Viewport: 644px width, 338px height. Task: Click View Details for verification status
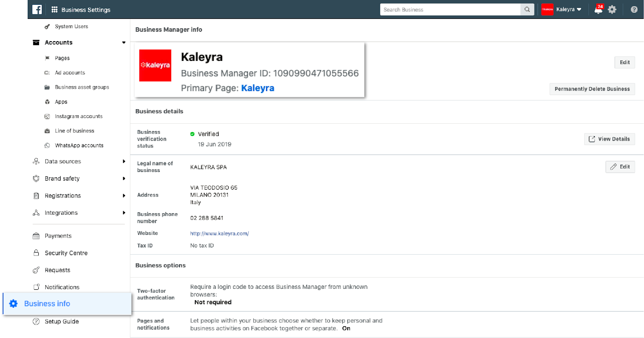tap(609, 139)
